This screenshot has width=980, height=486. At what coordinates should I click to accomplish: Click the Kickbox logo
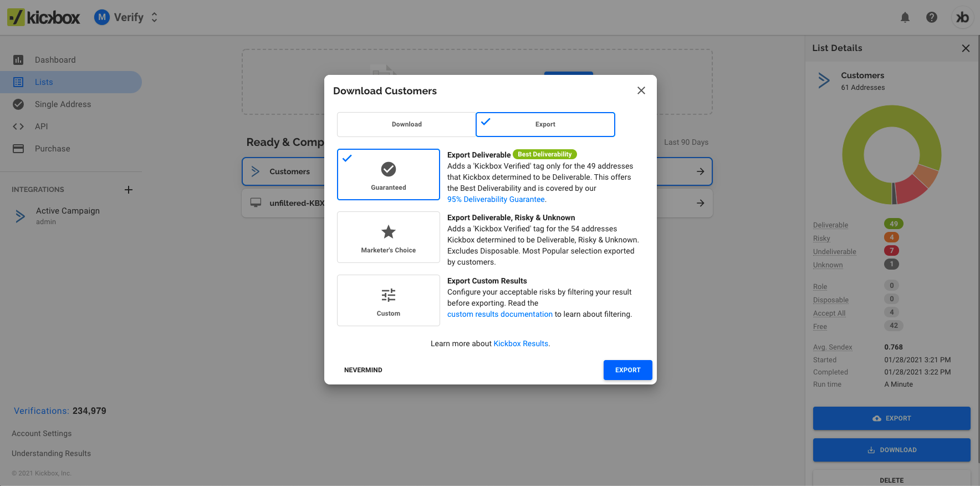tap(44, 17)
